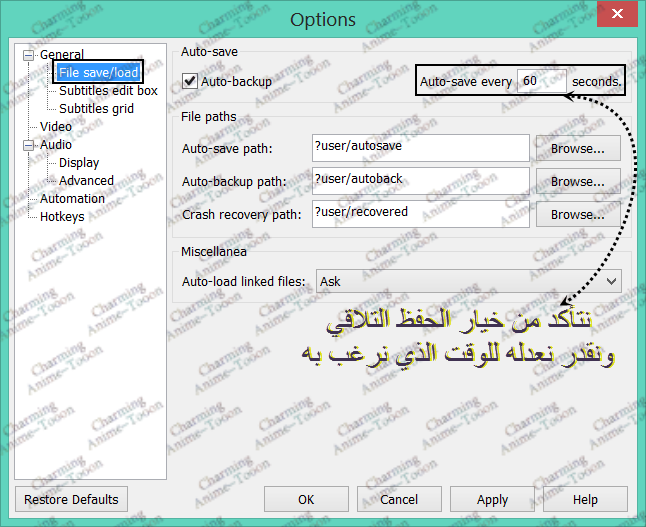Toggle the Auto-backup checkbox
This screenshot has height=527, width=646.
[x=190, y=81]
